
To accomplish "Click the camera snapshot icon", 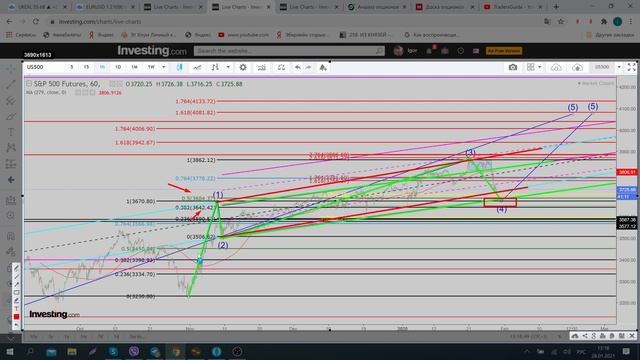I will coord(513,67).
